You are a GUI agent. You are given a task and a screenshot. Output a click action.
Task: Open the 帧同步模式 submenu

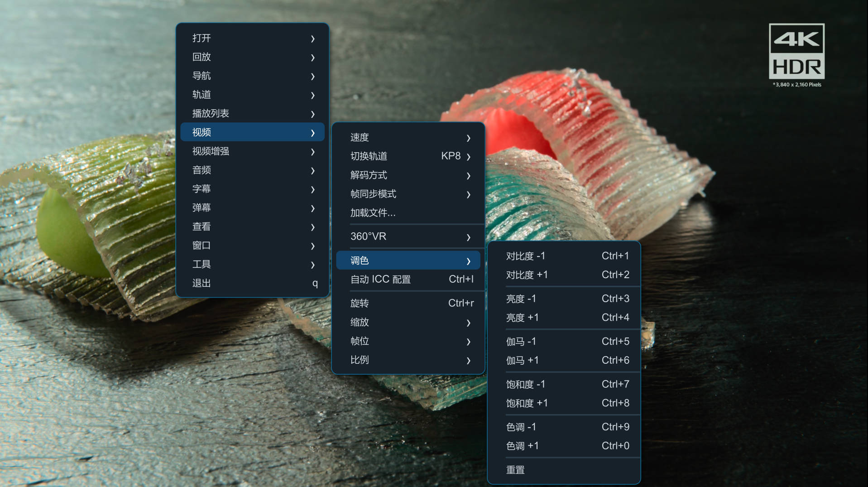pos(408,194)
